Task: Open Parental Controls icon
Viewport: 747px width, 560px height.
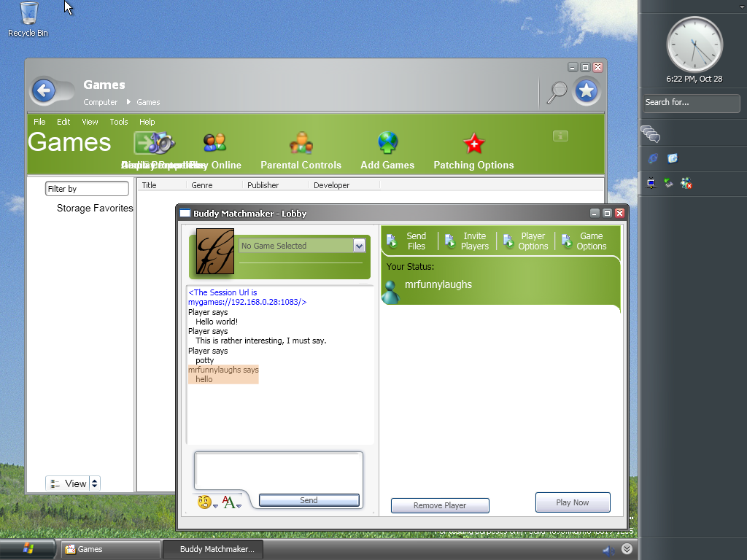Action: click(x=301, y=143)
